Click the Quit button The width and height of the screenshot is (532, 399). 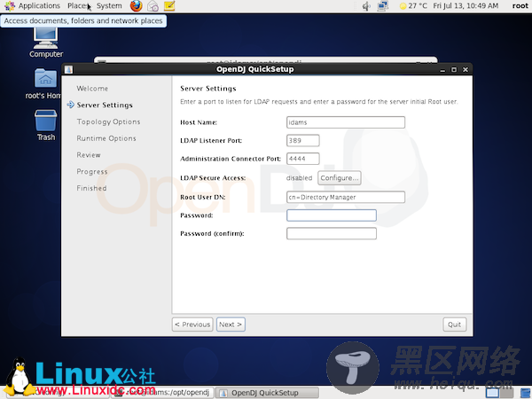coord(454,325)
